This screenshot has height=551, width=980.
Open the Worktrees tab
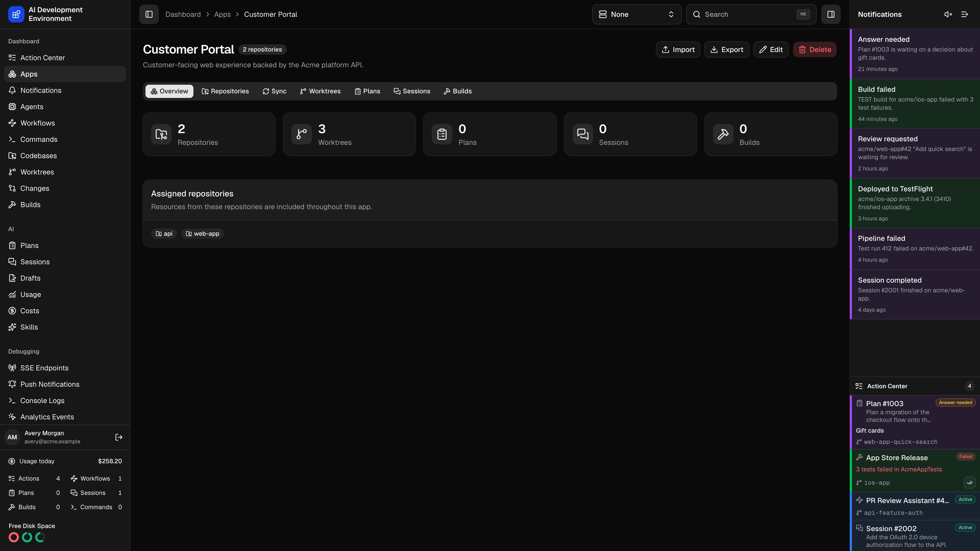click(x=320, y=91)
